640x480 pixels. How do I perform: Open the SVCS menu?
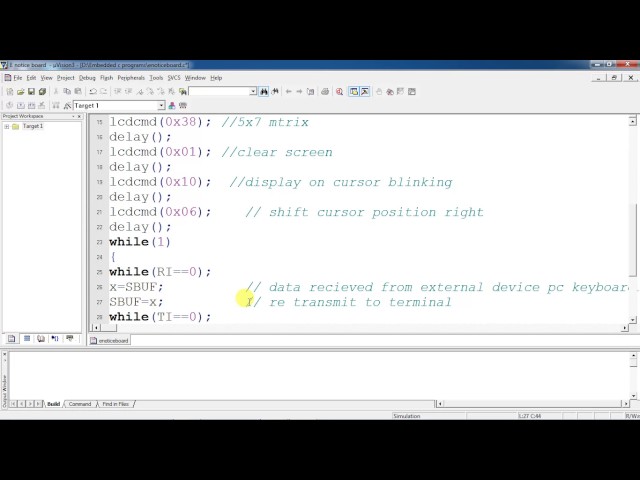(x=174, y=78)
